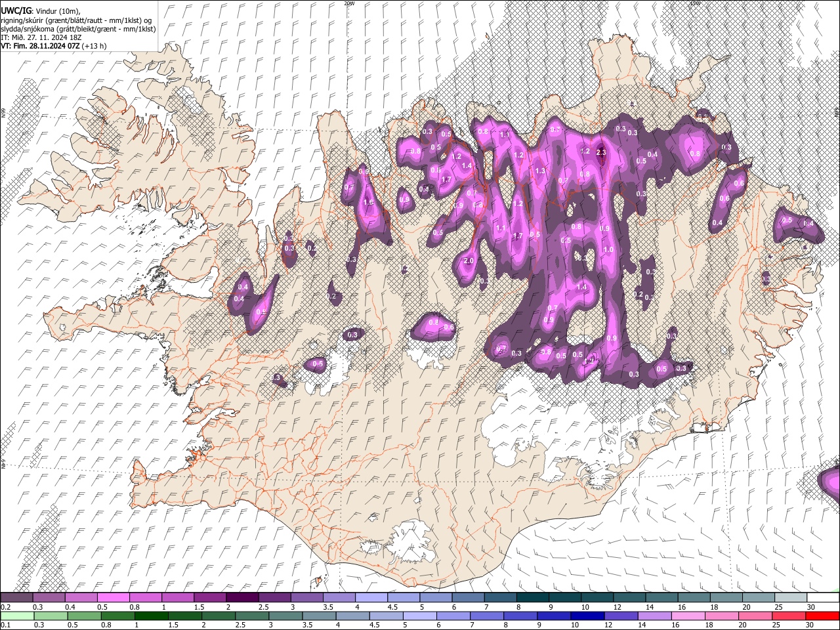
Task: Click the crimson 25 swatch, lower legend row
Action: pos(789,616)
